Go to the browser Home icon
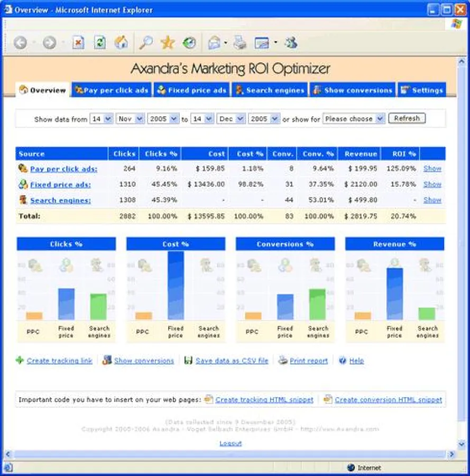 click(121, 43)
